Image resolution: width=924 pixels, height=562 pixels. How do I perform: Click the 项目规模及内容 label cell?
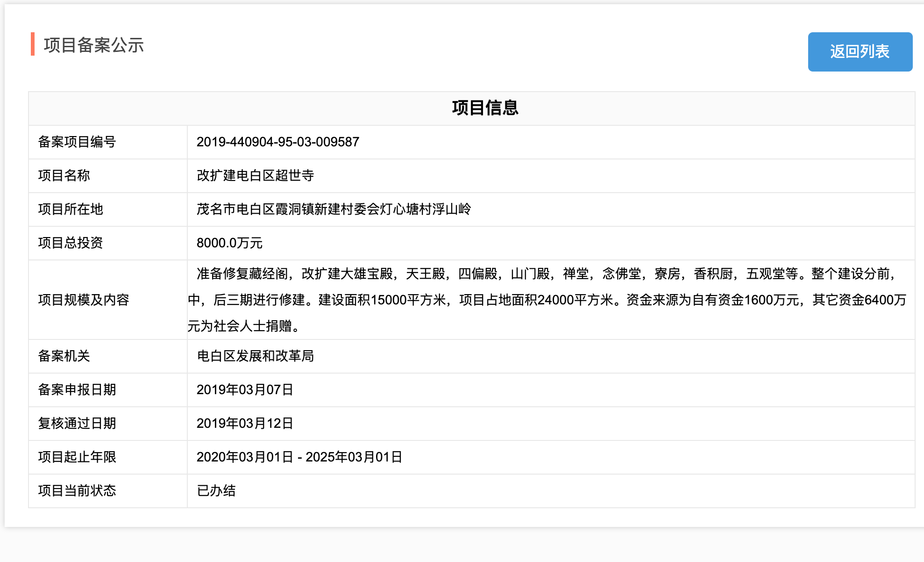coord(84,300)
